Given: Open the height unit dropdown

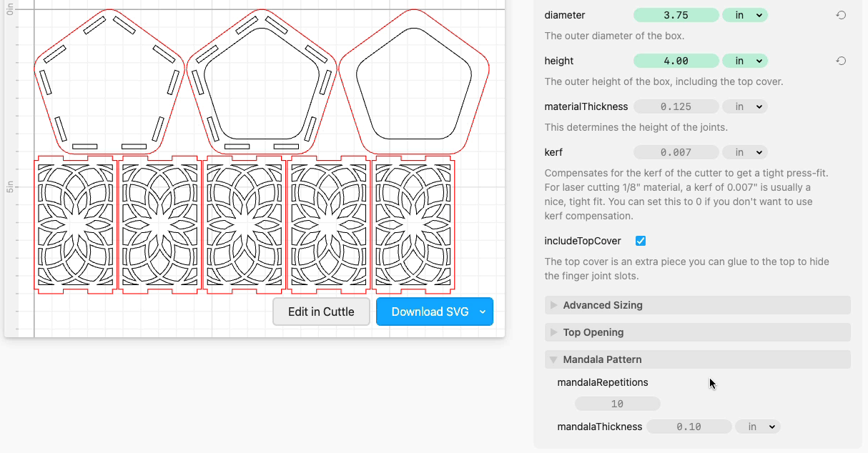Looking at the screenshot, I should [745, 61].
